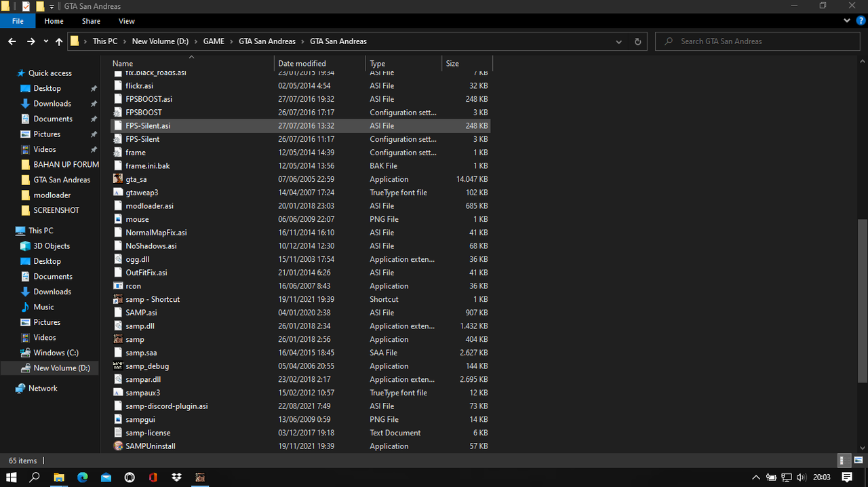
Task: Navigate to GAME in the address breadcrumb
Action: (x=214, y=41)
